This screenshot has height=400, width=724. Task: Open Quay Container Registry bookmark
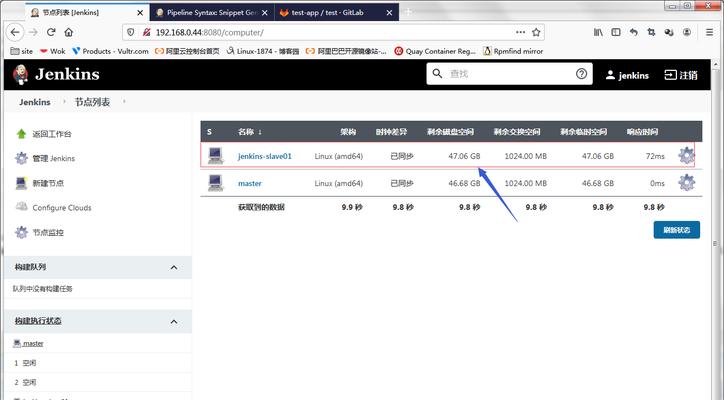pyautogui.click(x=435, y=51)
